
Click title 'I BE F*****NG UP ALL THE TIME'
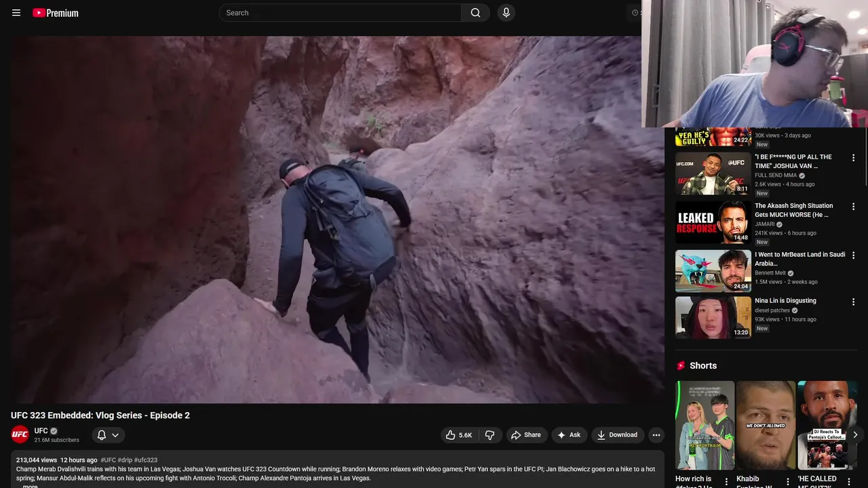[793, 161]
